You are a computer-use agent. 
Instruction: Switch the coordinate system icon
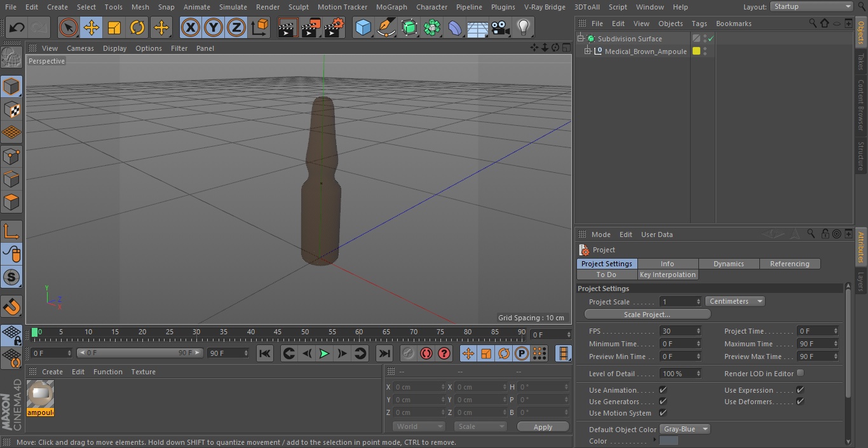pyautogui.click(x=260, y=27)
